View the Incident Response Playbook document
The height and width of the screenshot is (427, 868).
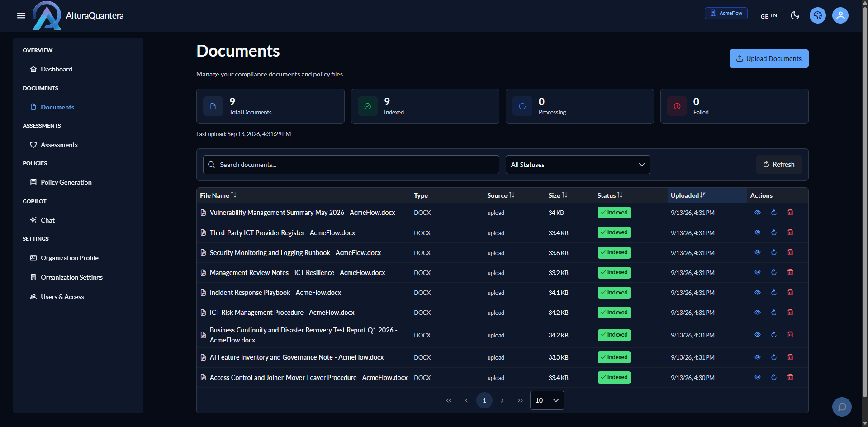point(757,293)
